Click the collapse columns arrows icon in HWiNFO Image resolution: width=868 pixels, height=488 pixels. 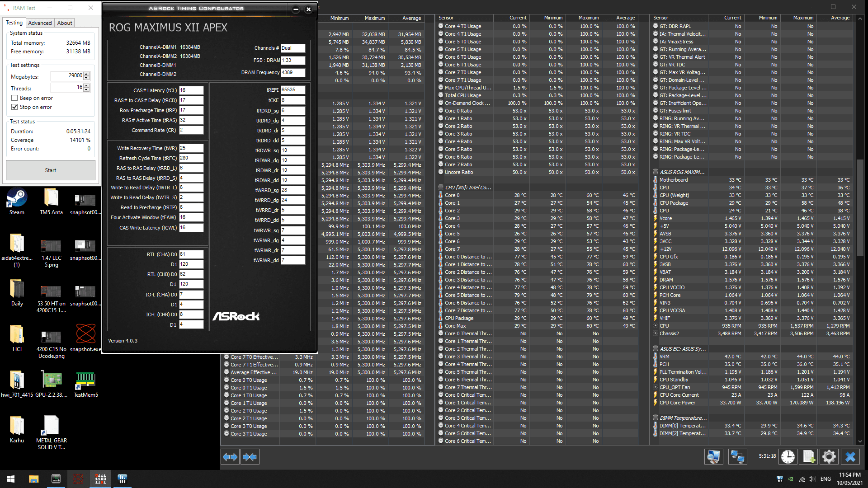point(250,457)
